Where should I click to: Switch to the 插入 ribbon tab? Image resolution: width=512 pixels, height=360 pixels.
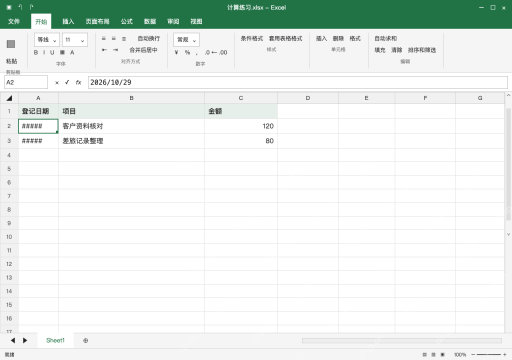[x=68, y=21]
